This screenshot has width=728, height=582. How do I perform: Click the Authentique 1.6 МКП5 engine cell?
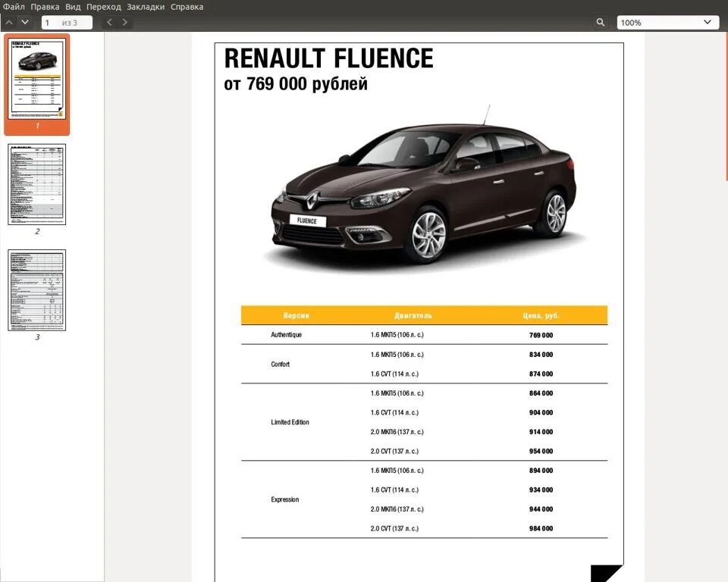397,335
